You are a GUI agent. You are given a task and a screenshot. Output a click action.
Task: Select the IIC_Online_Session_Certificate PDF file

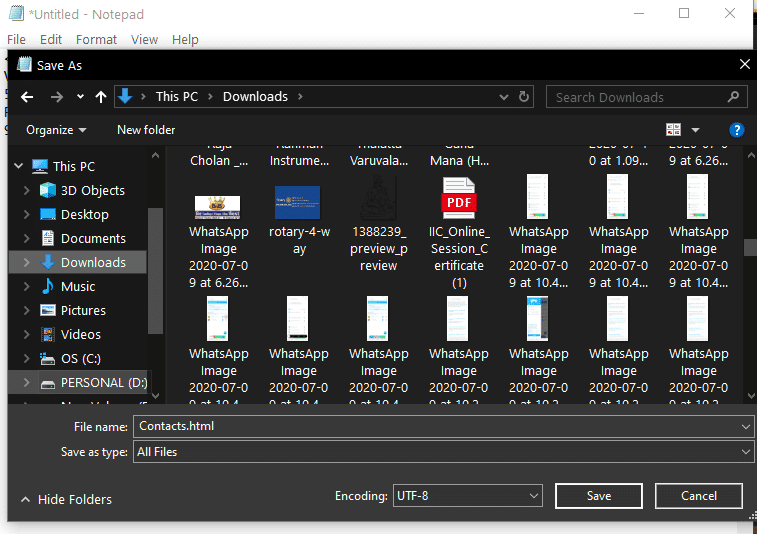pyautogui.click(x=459, y=232)
